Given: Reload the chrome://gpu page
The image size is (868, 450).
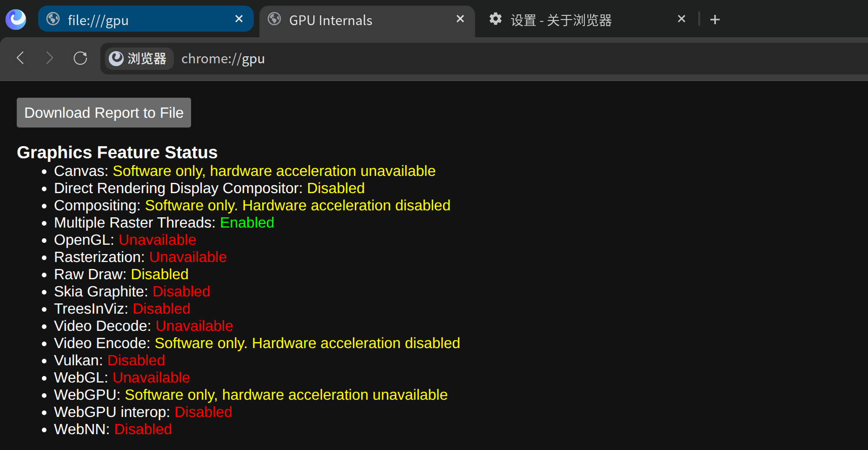Looking at the screenshot, I should point(80,58).
